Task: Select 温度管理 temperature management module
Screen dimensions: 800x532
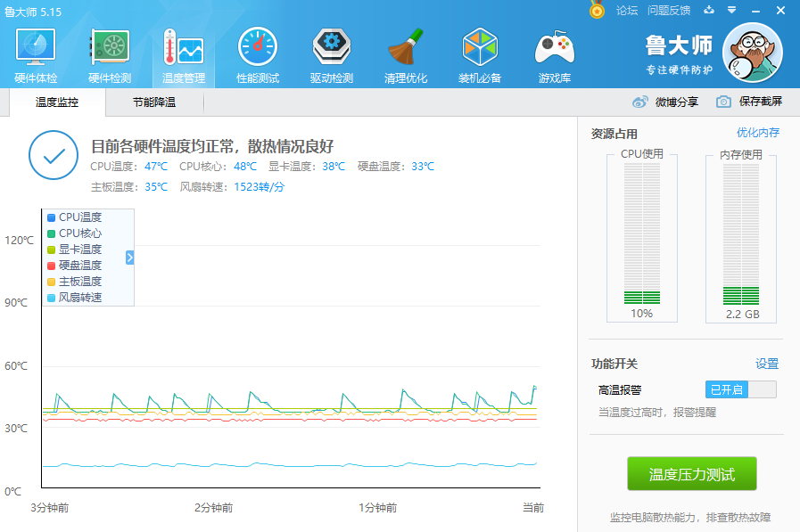Action: pyautogui.click(x=184, y=56)
